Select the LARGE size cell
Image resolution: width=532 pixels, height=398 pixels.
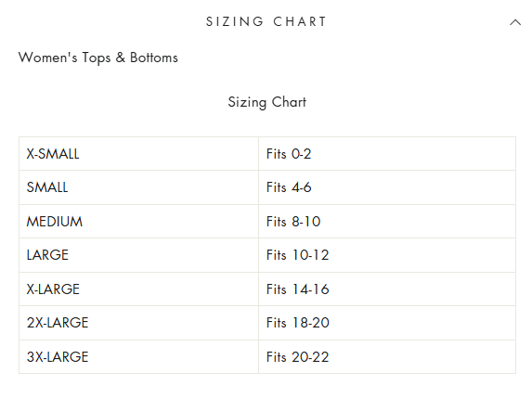tap(138, 255)
